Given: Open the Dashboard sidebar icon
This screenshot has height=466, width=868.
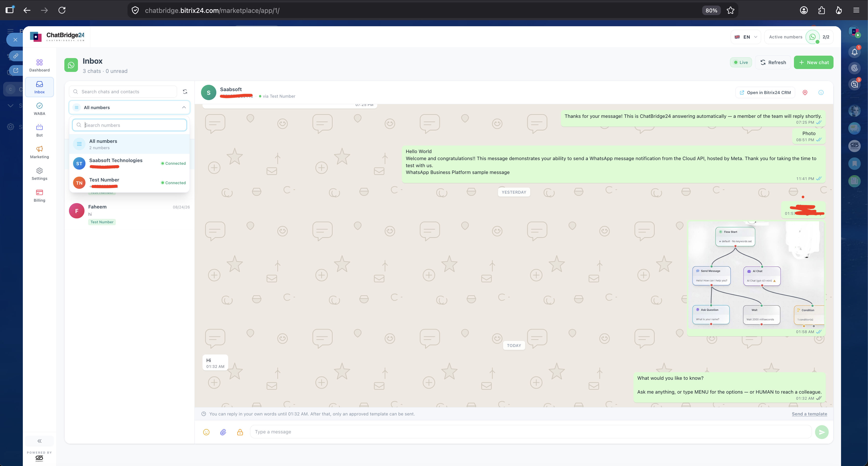Looking at the screenshot, I should (x=39, y=62).
